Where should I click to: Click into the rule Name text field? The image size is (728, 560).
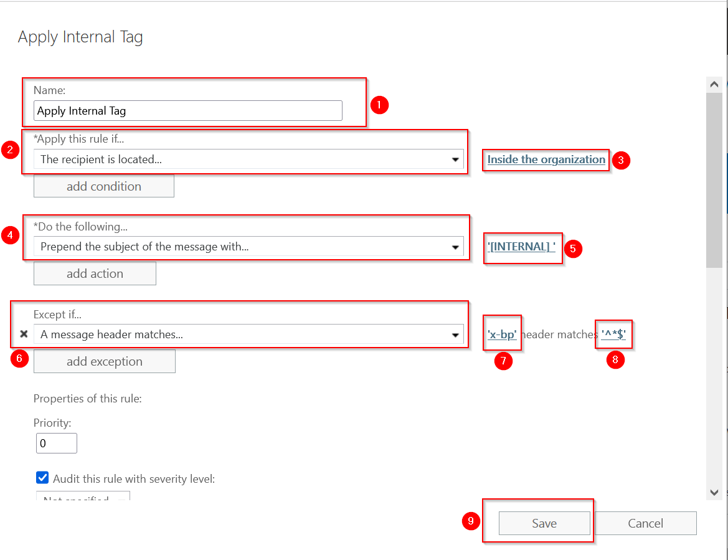[x=187, y=111]
